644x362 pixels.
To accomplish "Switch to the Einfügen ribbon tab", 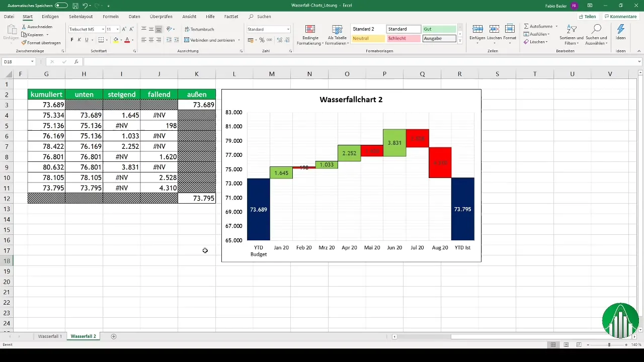I will (50, 17).
